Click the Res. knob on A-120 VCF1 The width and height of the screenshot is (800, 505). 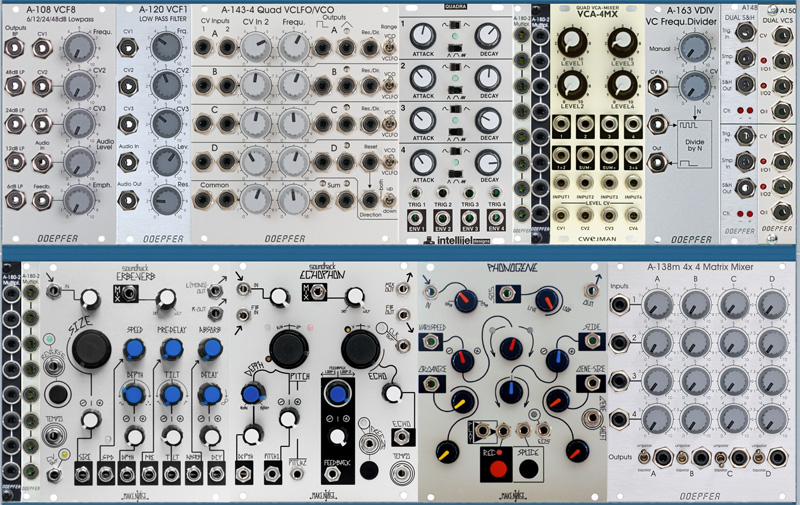167,199
